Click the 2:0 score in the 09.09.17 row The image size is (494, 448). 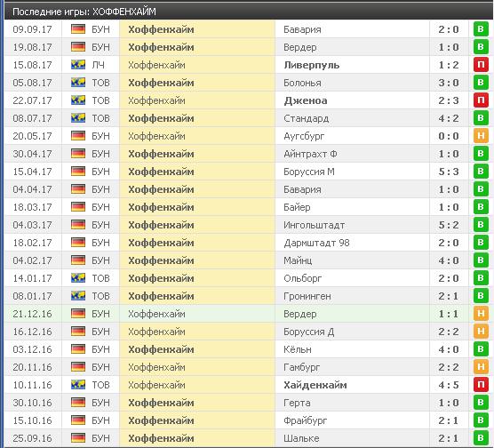(449, 29)
